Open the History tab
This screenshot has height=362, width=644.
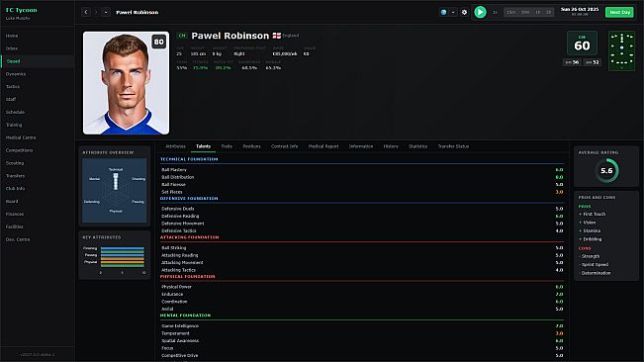coord(391,146)
